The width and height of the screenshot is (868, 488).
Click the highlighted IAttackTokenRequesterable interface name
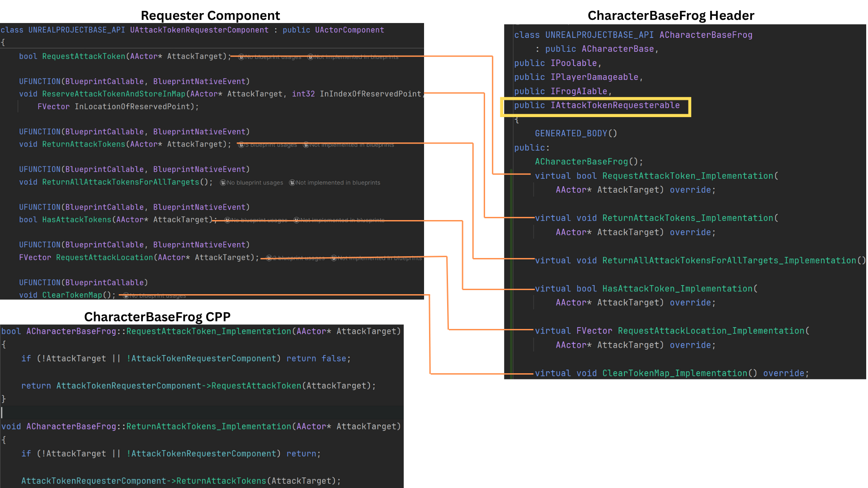point(615,105)
